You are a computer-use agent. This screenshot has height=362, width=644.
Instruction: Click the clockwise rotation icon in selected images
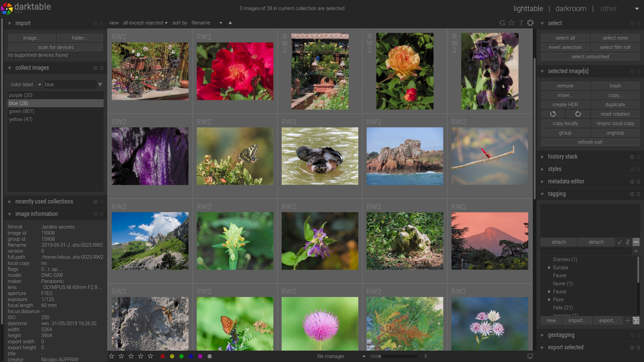(x=578, y=114)
